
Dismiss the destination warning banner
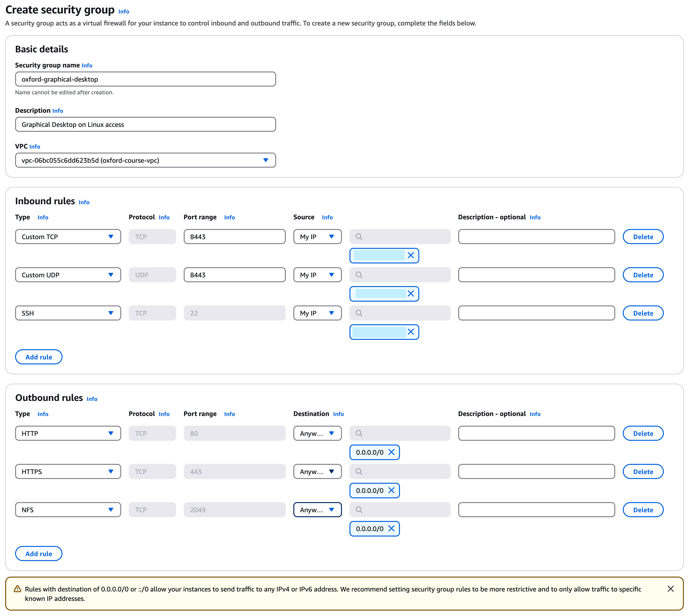point(670,589)
